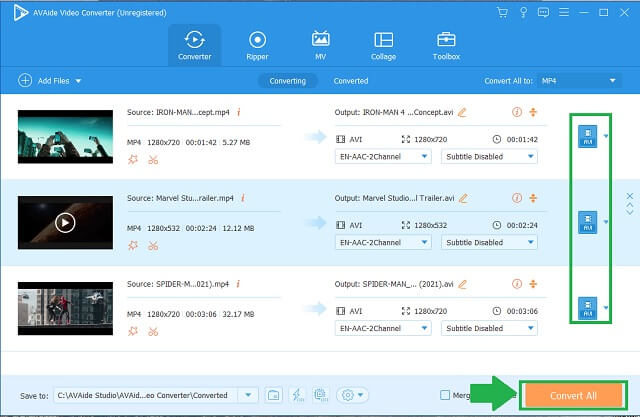Play the Marvel Studio trailer thumbnail
This screenshot has width=640, height=417.
coord(65,222)
